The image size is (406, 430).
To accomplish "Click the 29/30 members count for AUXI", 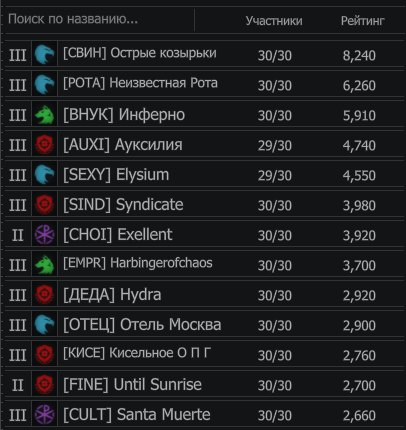I will click(x=275, y=145).
